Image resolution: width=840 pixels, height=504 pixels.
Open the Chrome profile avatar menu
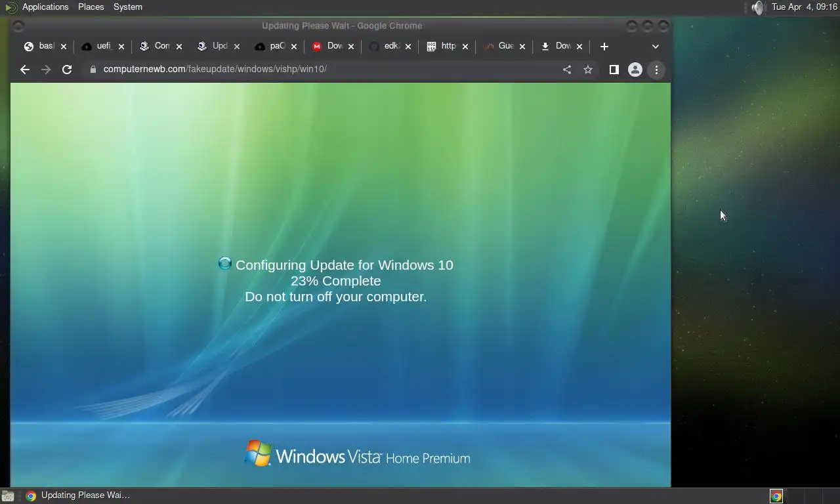635,70
